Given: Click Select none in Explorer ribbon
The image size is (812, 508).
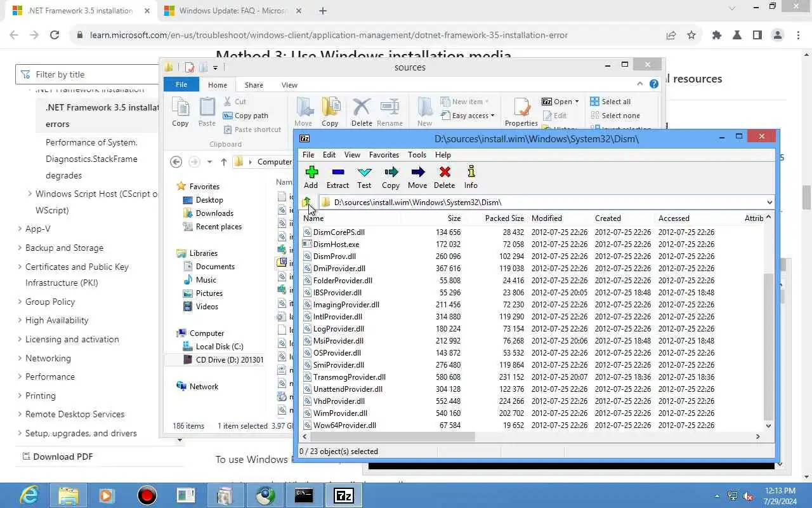Looking at the screenshot, I should click(x=614, y=116).
